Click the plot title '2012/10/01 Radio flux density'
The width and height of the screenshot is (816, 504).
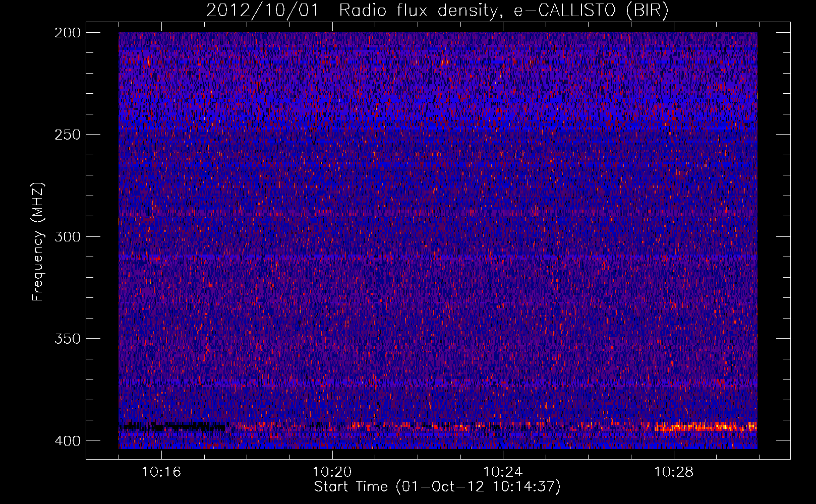tap(437, 10)
